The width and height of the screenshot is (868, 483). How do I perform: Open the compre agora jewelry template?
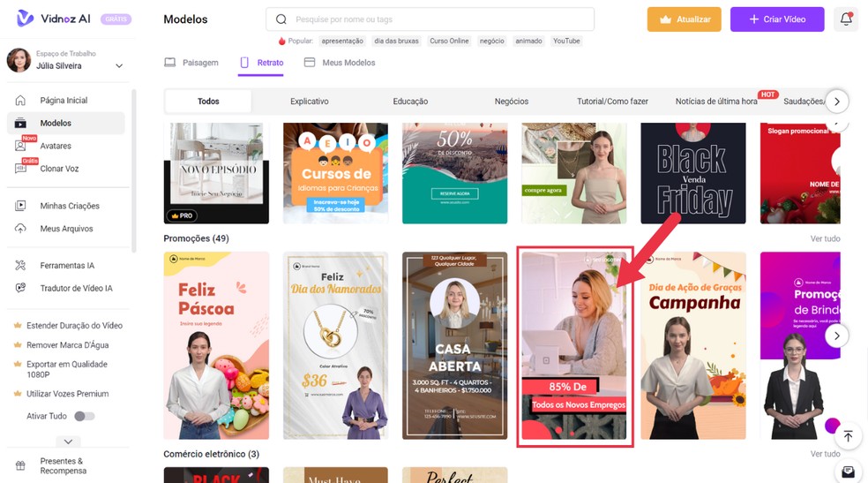(x=574, y=173)
